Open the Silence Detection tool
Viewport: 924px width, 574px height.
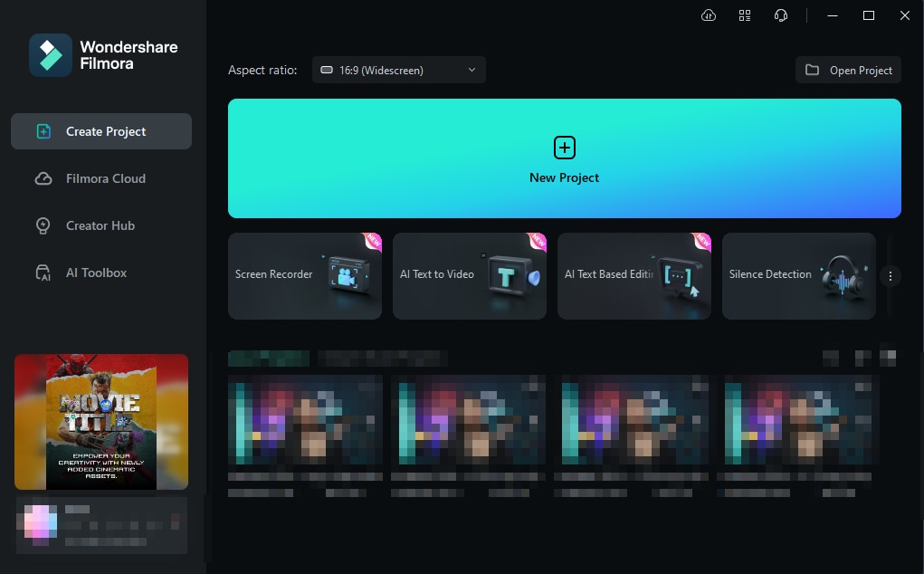tap(799, 276)
